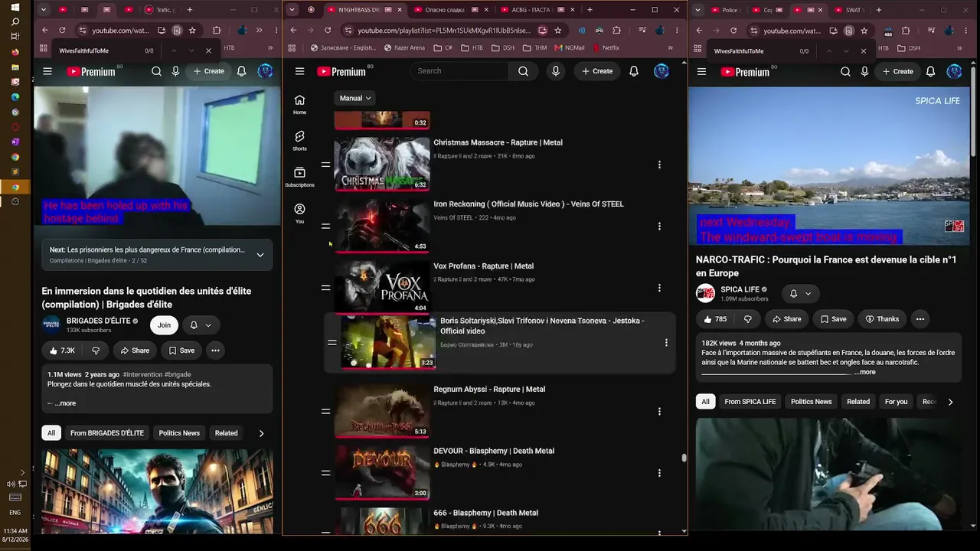Share the NARCO-TRAFIC video

coord(786,319)
